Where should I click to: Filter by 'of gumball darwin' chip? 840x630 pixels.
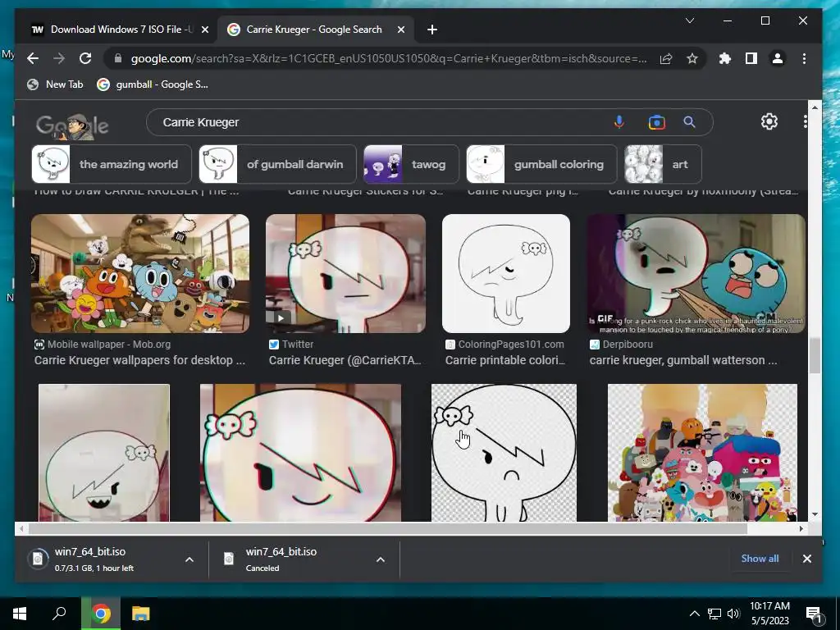point(277,164)
